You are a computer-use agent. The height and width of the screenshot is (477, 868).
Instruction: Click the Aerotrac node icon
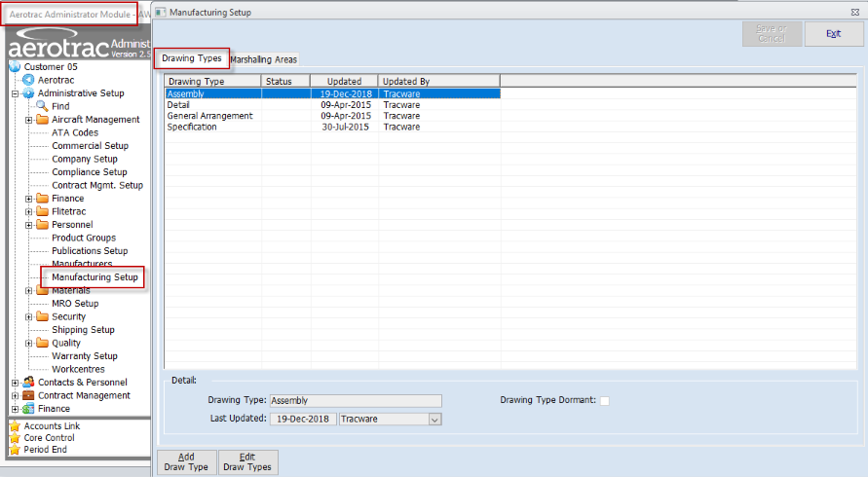click(x=28, y=80)
